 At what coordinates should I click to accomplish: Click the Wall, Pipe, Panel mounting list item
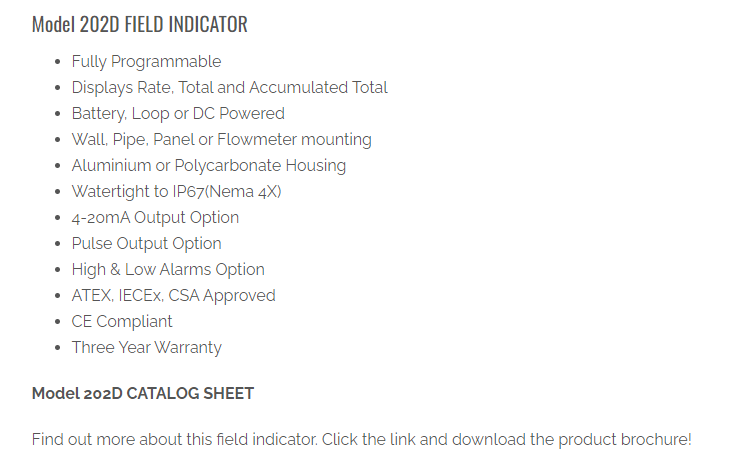point(221,140)
